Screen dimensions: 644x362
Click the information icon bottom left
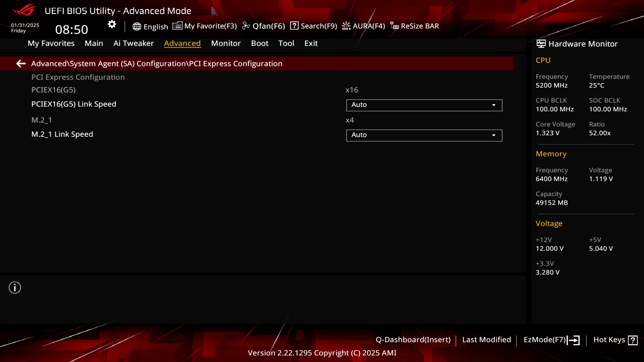click(14, 287)
